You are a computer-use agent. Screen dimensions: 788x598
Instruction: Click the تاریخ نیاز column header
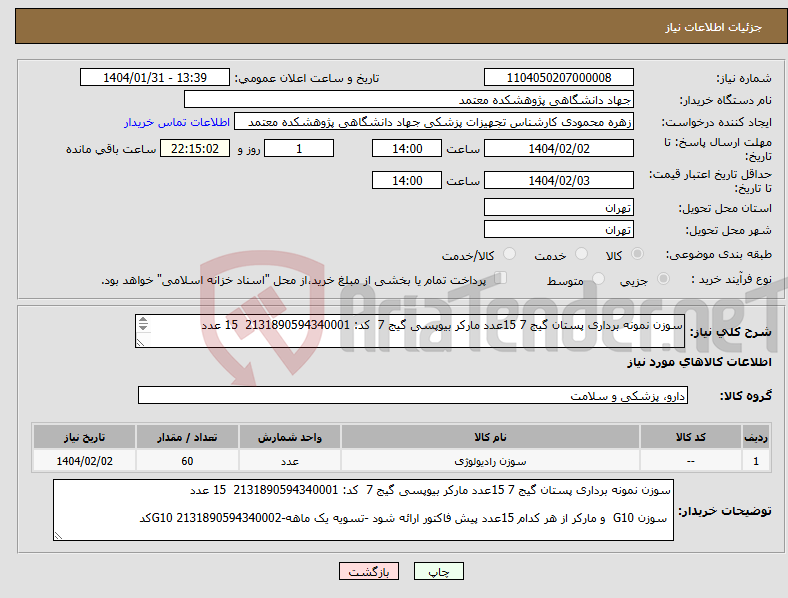(x=84, y=437)
